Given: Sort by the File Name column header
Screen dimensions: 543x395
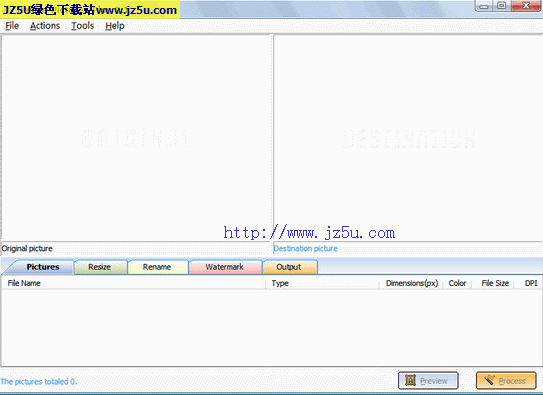Looking at the screenshot, I should tap(133, 283).
